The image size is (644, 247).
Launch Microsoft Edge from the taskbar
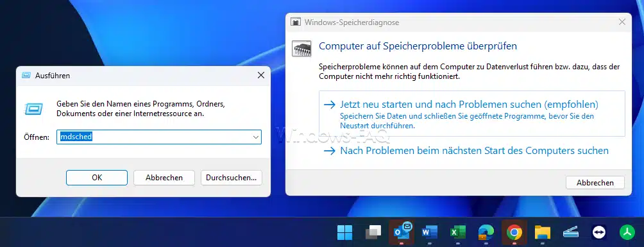(x=486, y=233)
